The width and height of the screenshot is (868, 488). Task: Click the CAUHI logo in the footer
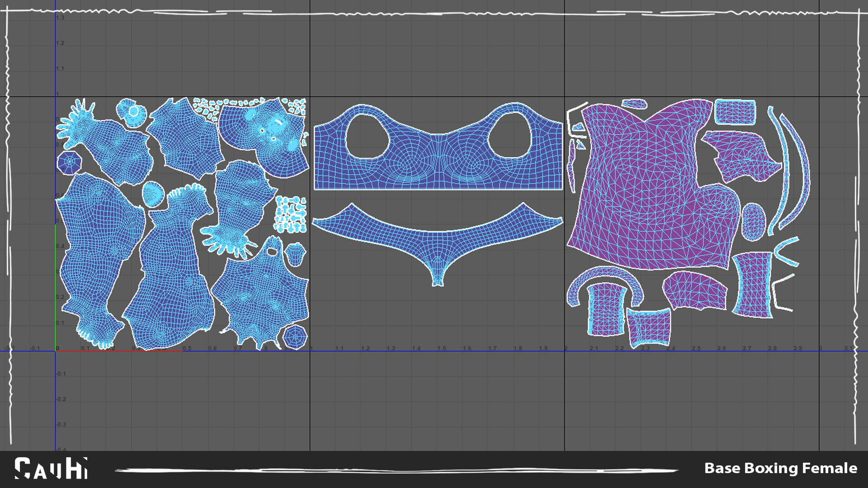point(51,469)
